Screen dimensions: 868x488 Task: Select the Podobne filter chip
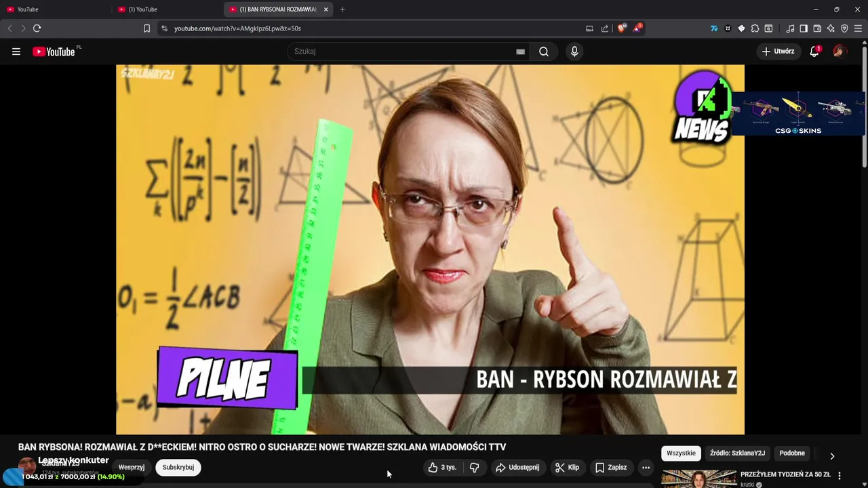792,453
